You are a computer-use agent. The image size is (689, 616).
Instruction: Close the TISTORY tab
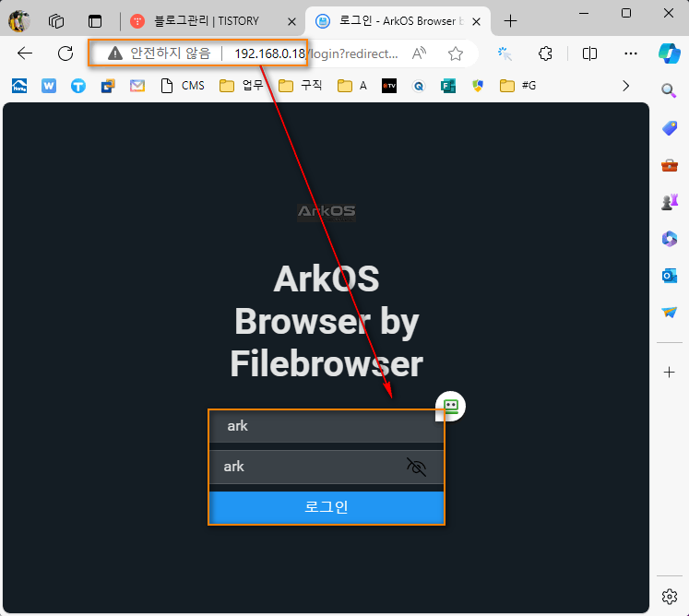pyautogui.click(x=291, y=21)
